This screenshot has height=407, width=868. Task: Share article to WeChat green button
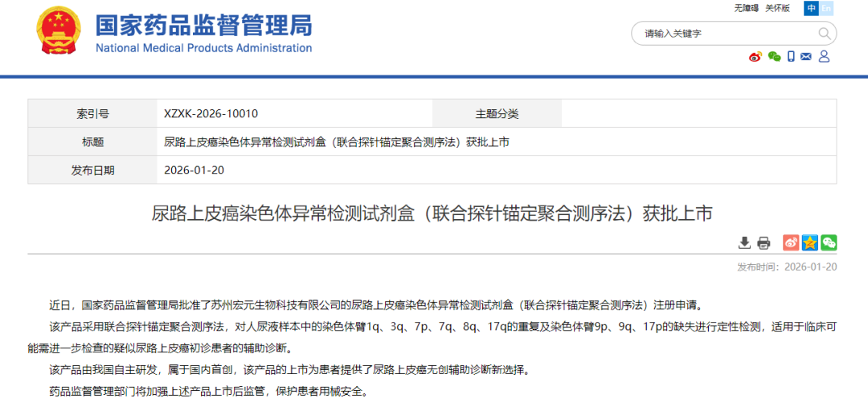[829, 242]
